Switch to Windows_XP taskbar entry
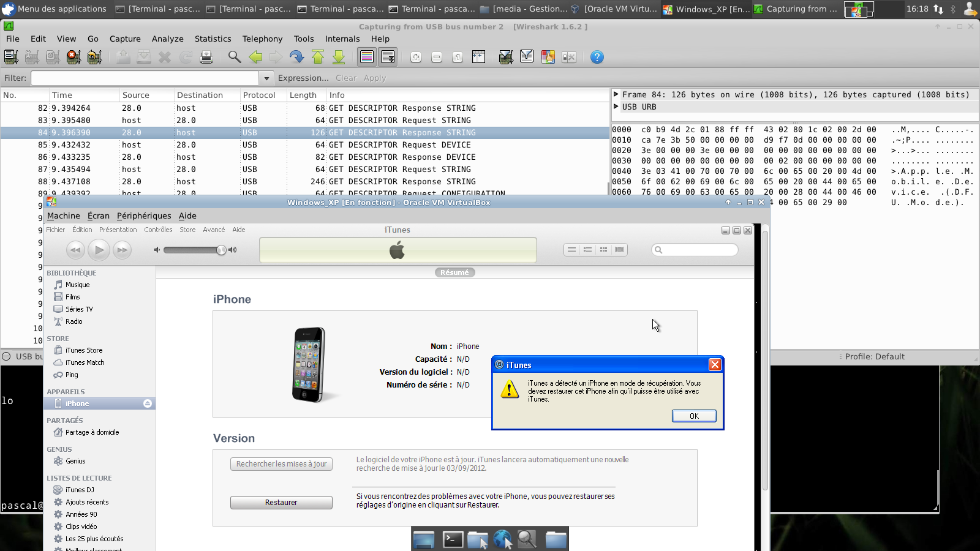Screen dimensions: 980x551 click(x=706, y=9)
